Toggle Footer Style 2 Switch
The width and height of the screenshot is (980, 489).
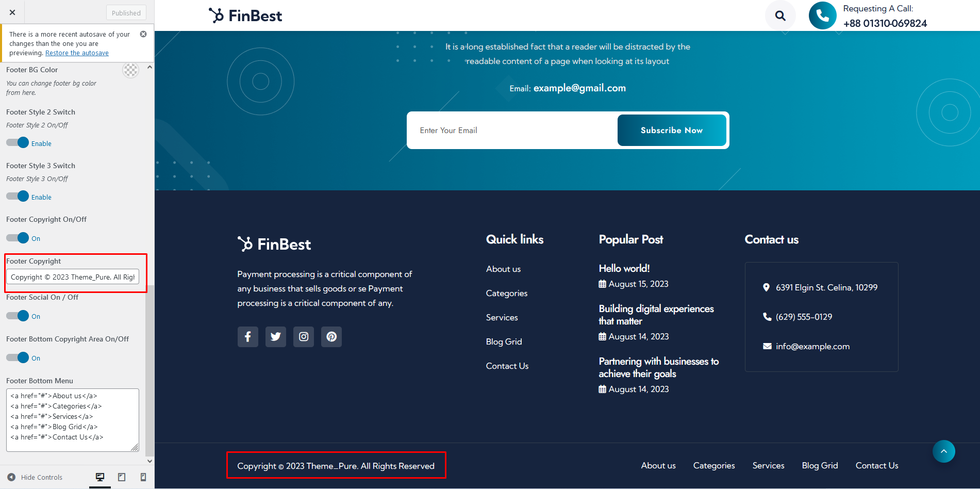pos(18,143)
